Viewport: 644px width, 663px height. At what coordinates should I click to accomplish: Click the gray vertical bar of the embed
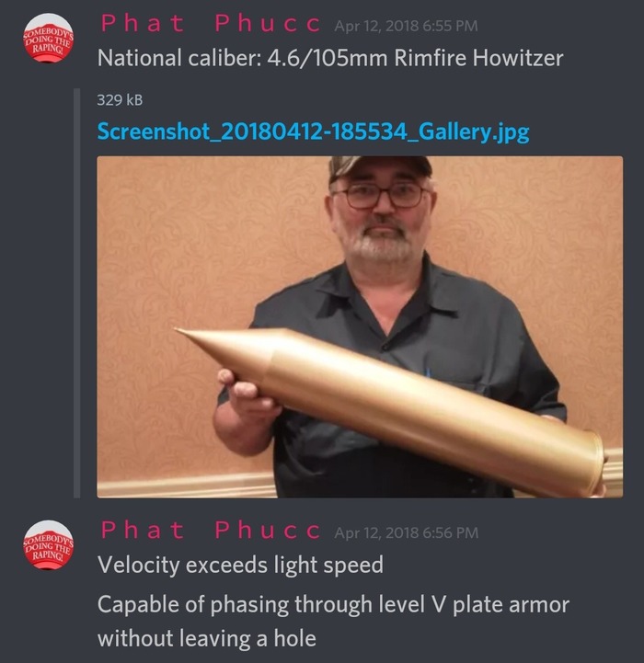pos(76,293)
